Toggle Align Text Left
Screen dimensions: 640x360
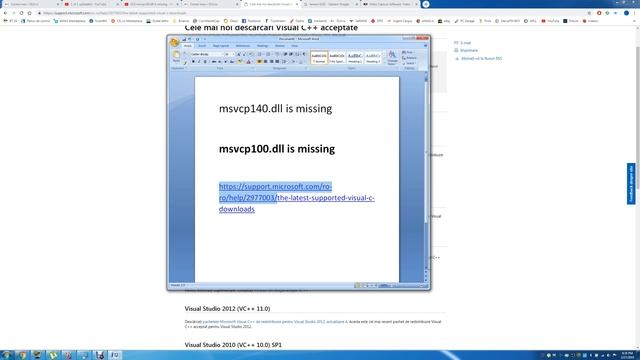pos(259,62)
